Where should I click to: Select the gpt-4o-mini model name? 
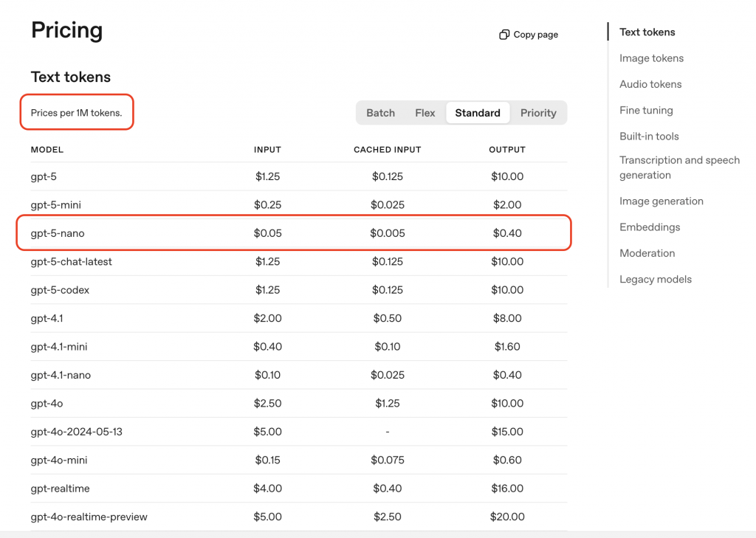(59, 461)
